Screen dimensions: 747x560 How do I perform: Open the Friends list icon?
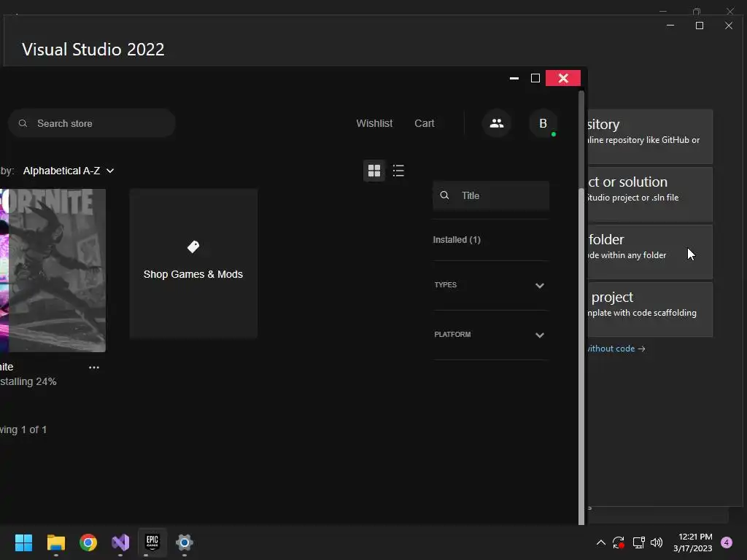click(x=496, y=123)
